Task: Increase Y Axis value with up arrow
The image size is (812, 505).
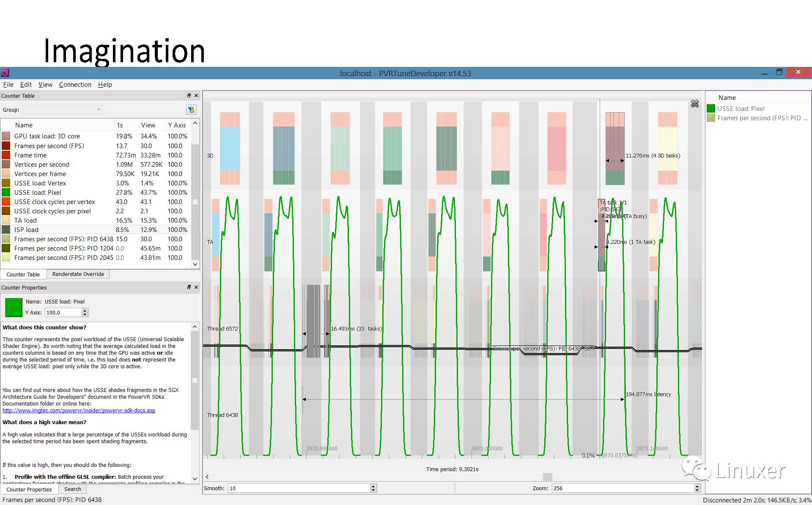Action: tap(85, 310)
